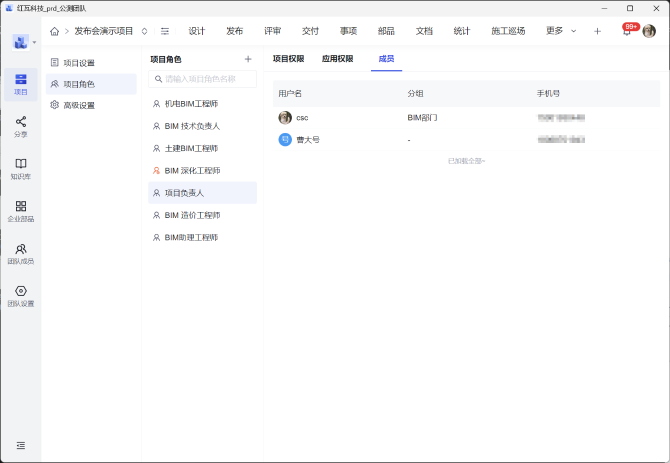
Task: Click the user avatar in top-right corner
Action: 649,31
